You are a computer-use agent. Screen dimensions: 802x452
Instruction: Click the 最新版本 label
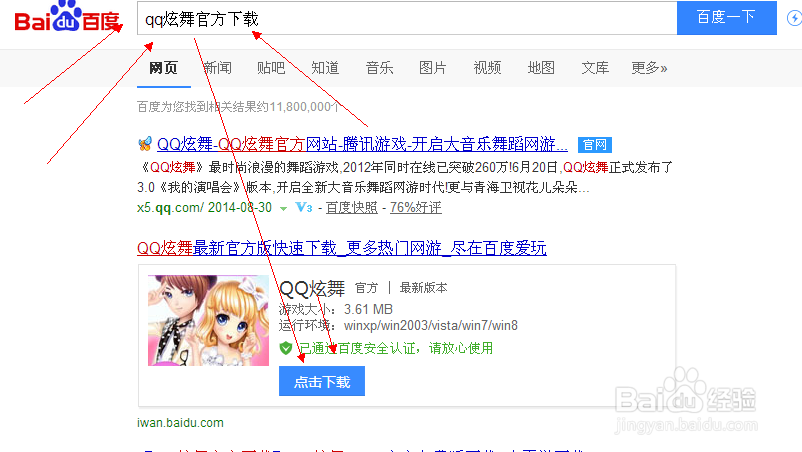(423, 288)
